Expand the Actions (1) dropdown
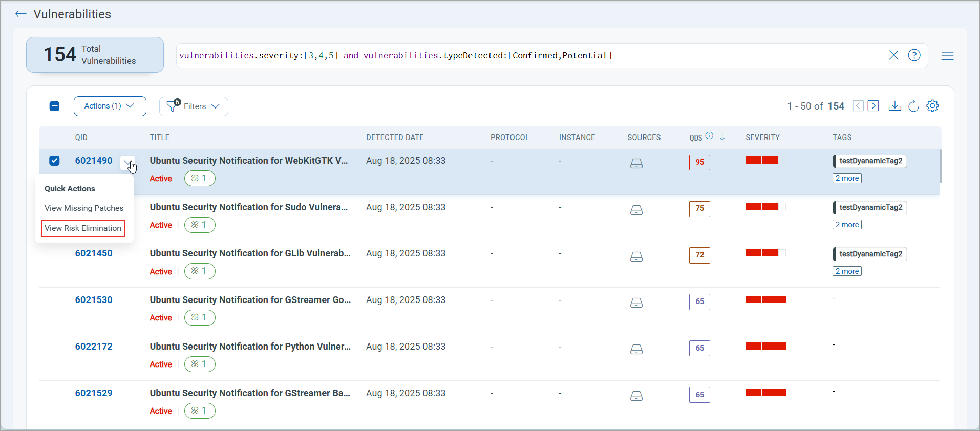980x431 pixels. pos(110,106)
